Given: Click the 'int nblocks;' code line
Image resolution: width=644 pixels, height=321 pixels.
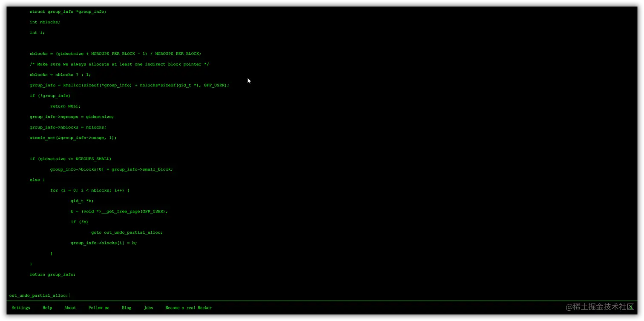Looking at the screenshot, I should (45, 22).
